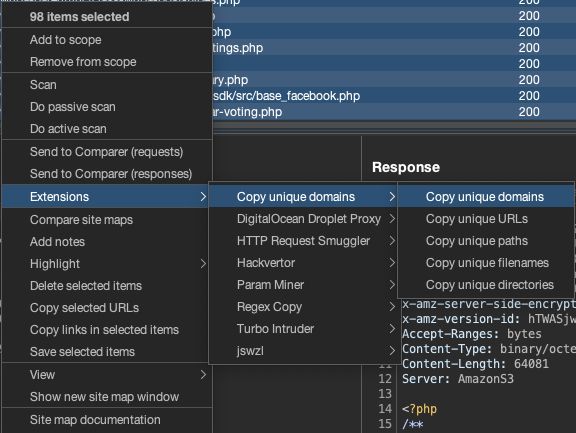Image resolution: width=576 pixels, height=433 pixels.
Task: Expand the jswzl arrow
Action: click(392, 351)
